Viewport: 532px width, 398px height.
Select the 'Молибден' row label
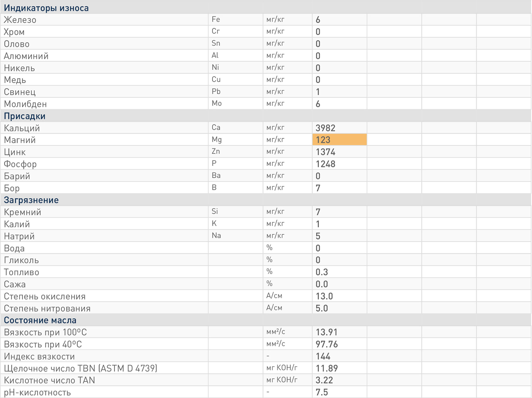(25, 104)
